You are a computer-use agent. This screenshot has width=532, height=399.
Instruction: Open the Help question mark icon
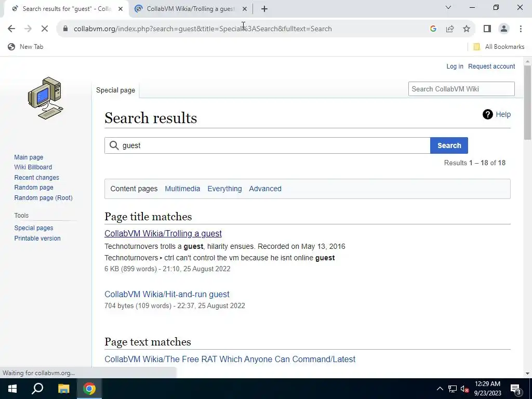click(487, 115)
